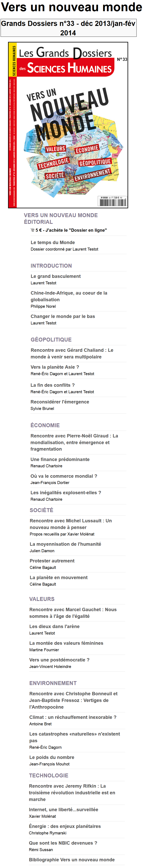This screenshot has height=868, width=146.
Task: Open "Climat : un réchauffement inexorable ?"
Action: [73, 717]
